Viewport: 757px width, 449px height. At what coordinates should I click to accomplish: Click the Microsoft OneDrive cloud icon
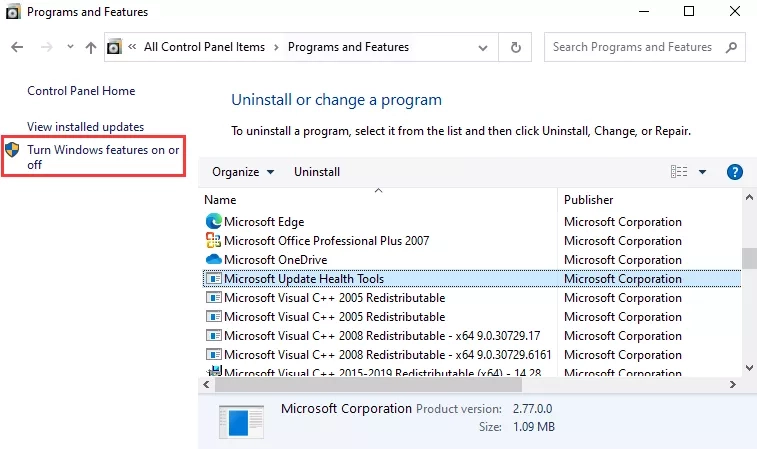[x=213, y=260]
